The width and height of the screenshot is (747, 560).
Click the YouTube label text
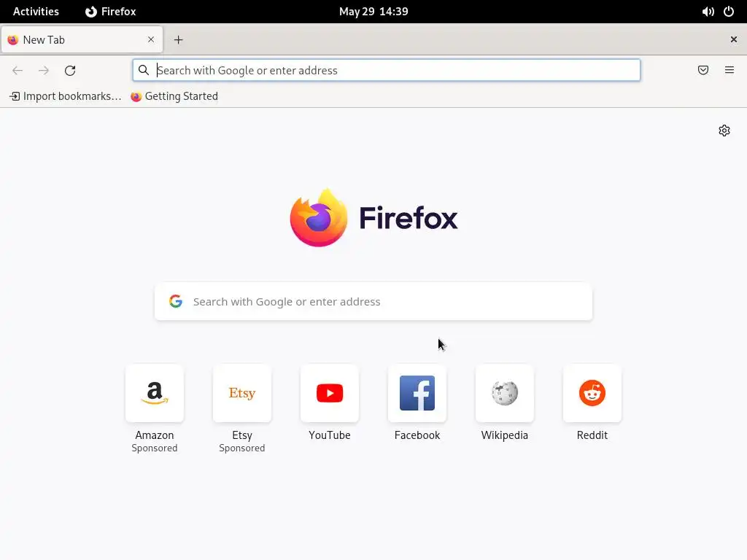click(x=330, y=435)
